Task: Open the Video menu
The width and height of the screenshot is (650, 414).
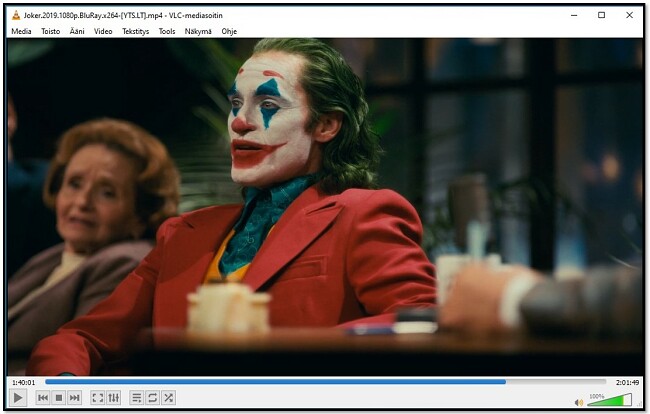Action: click(103, 31)
